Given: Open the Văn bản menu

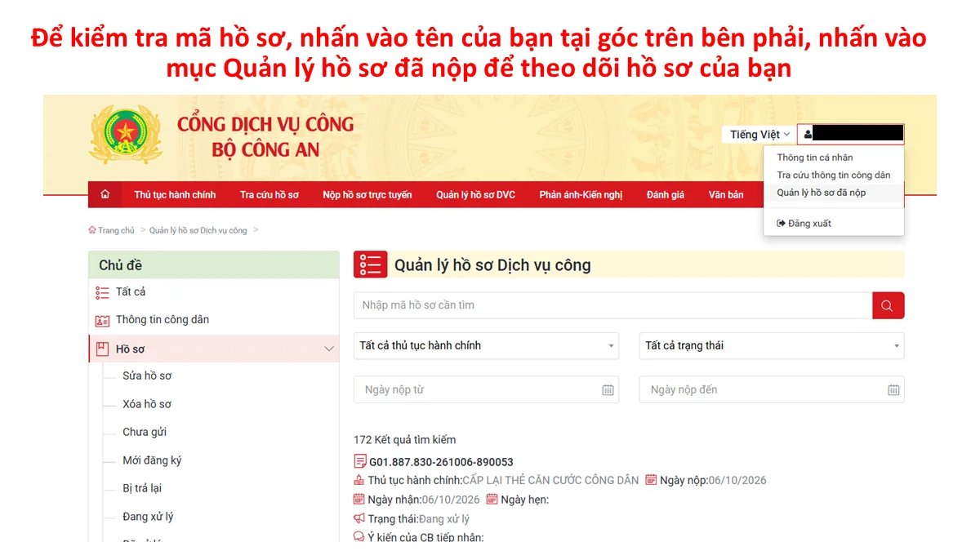Looking at the screenshot, I should click(x=726, y=195).
